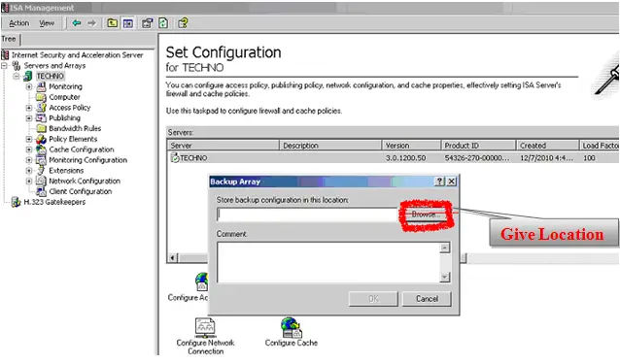Click the Network Configuration icon
This screenshot has height=364, width=620.
pos(41,181)
